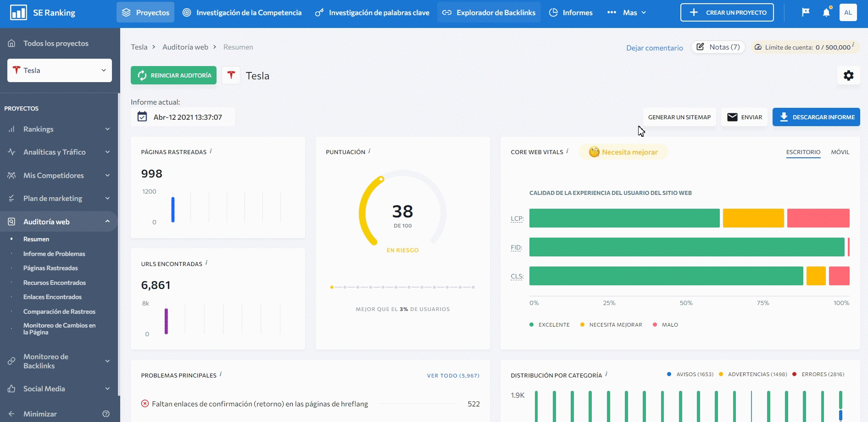Image resolution: width=868 pixels, height=422 pixels.
Task: Toggle Errores (2816) legend item
Action: click(x=818, y=374)
